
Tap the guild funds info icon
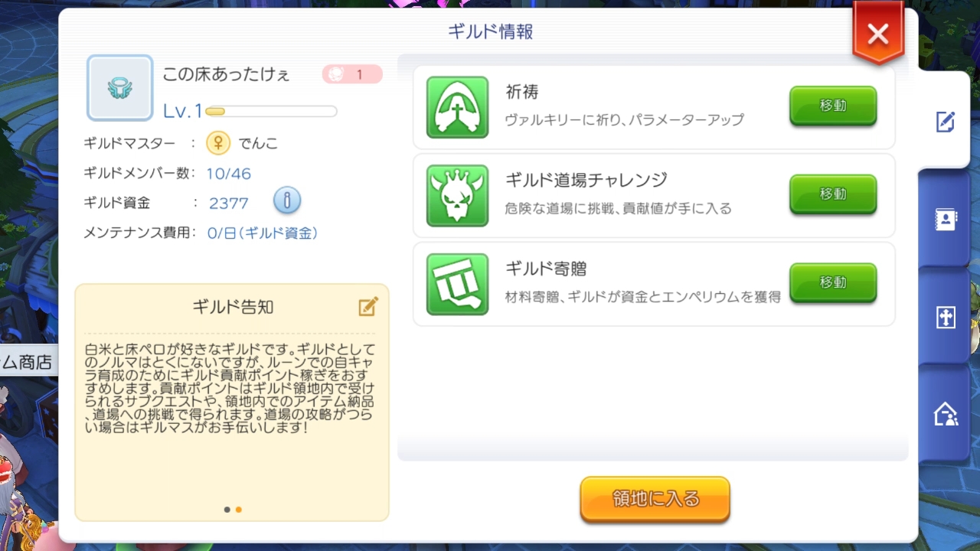click(286, 201)
